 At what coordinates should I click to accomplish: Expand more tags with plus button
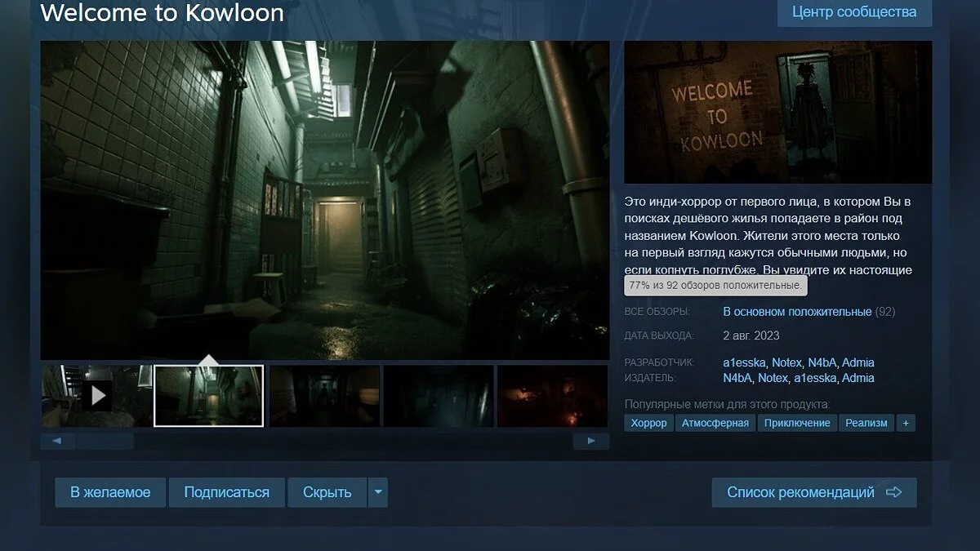905,423
